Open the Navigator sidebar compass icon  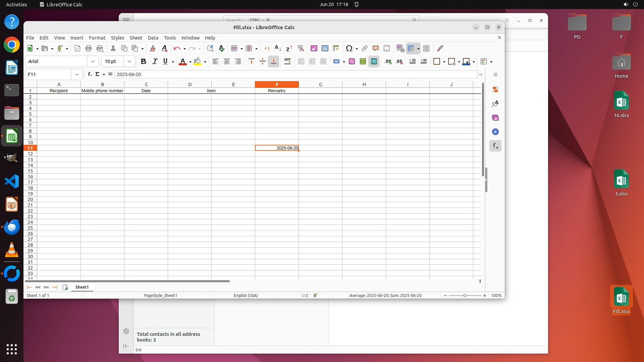[495, 132]
